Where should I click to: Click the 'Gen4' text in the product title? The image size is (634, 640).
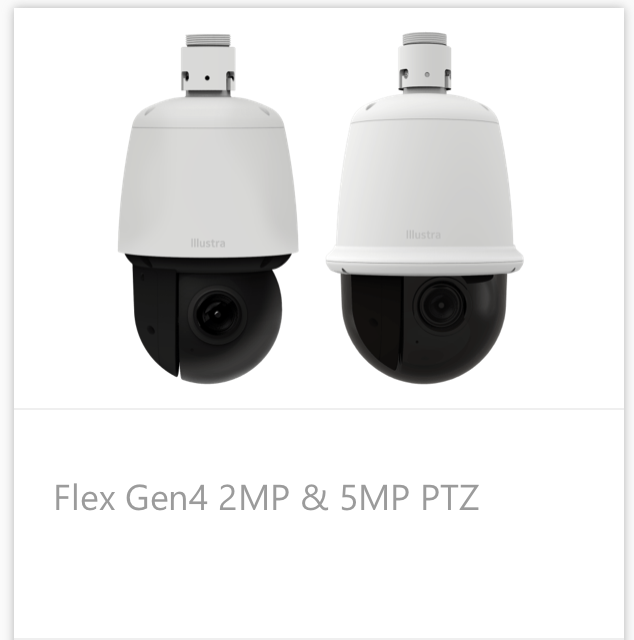pyautogui.click(x=167, y=498)
